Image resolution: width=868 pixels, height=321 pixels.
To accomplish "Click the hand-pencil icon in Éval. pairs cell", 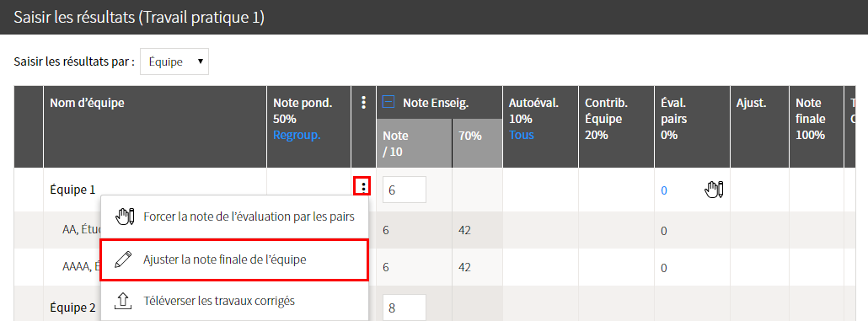I will [714, 190].
